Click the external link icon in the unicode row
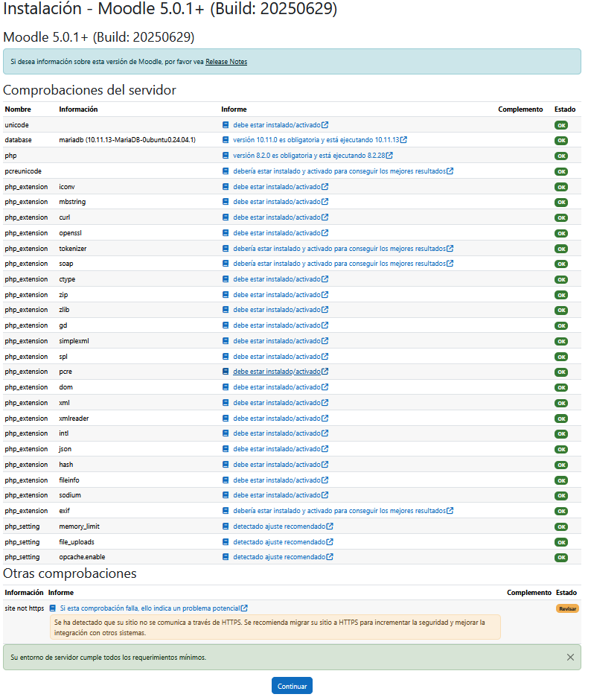Screen dimensions: 591x700 [325, 125]
